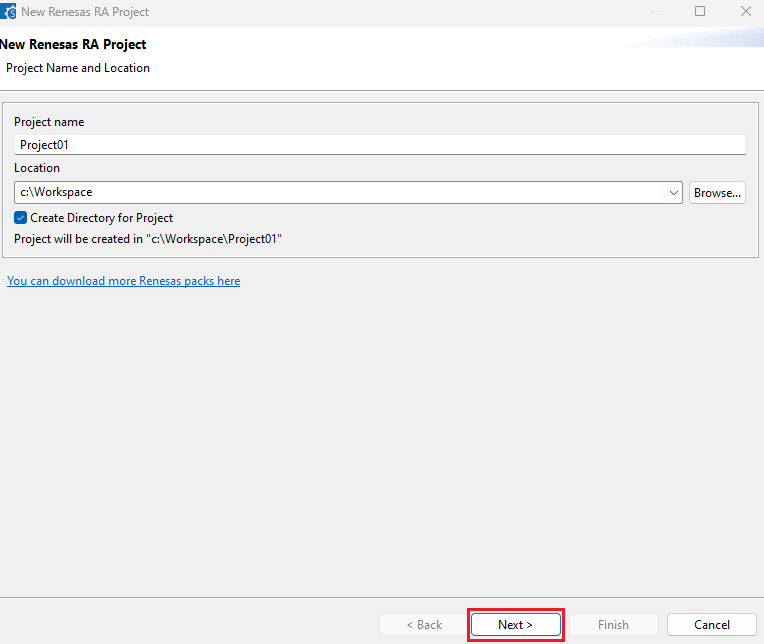Viewport: 764px width, 644px height.
Task: Click the disabled Finish button
Action: pyautogui.click(x=613, y=625)
